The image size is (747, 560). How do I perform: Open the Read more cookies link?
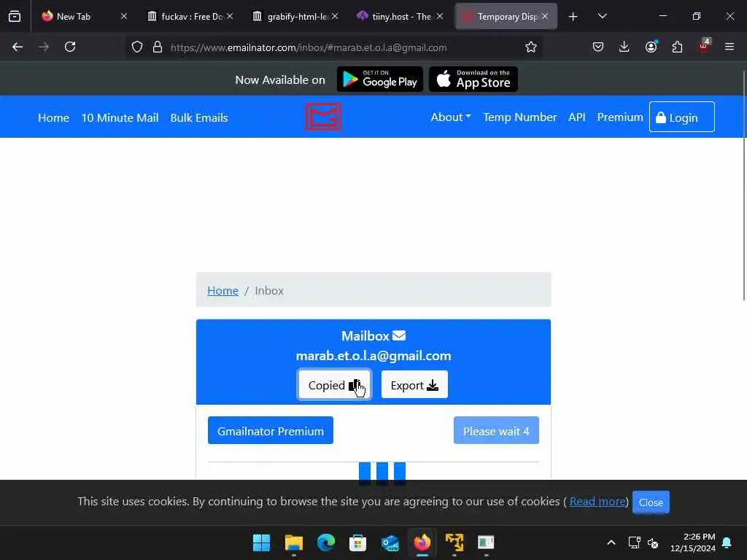tap(597, 502)
